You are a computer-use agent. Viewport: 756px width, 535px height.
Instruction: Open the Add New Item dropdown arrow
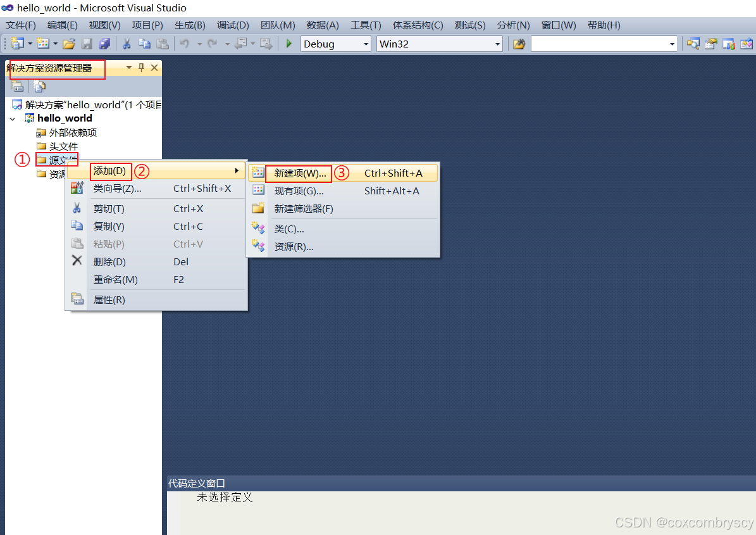tap(56, 44)
